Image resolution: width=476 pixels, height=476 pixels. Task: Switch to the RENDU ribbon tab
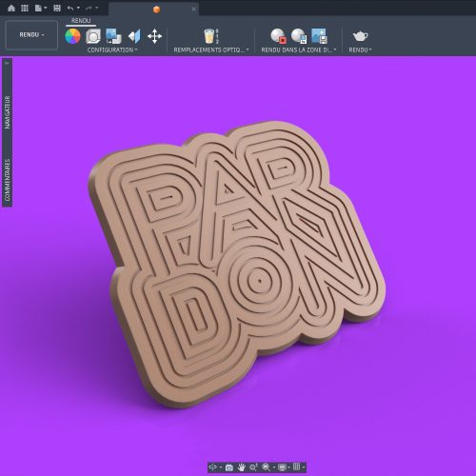(81, 21)
